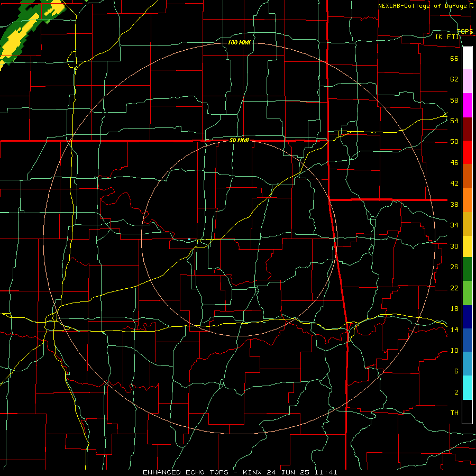Select the gold mustard scale swatch
This screenshot has width=476, height=476.
467,224
